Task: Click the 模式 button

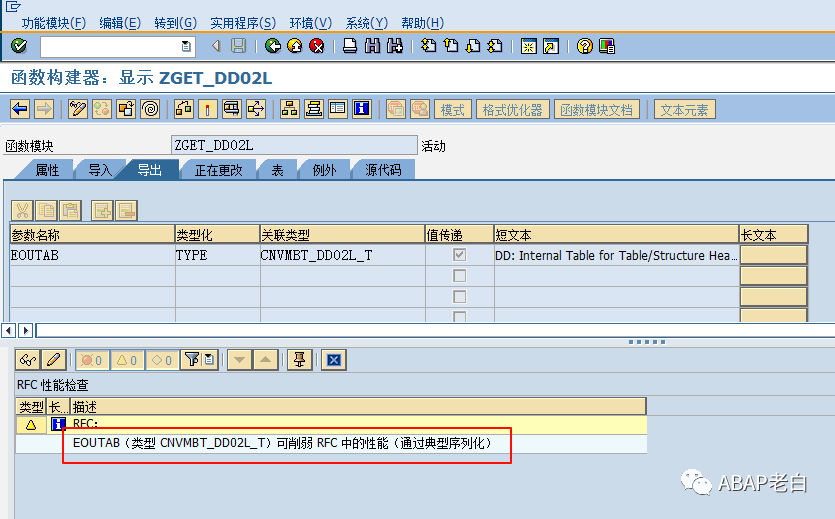Action: 453,110
